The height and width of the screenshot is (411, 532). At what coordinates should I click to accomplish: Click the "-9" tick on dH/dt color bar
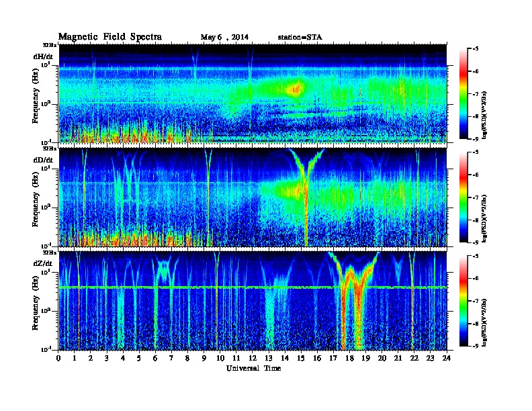point(476,139)
